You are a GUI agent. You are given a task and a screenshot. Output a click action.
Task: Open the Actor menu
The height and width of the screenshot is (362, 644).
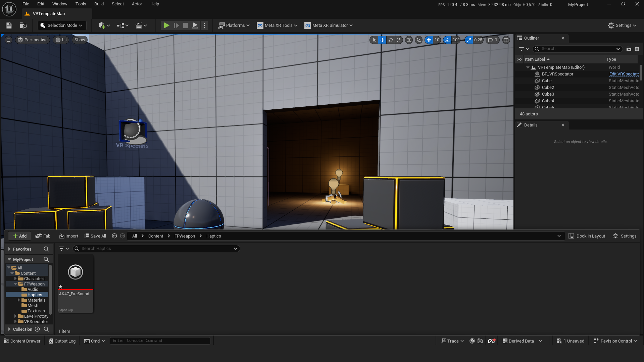(137, 4)
